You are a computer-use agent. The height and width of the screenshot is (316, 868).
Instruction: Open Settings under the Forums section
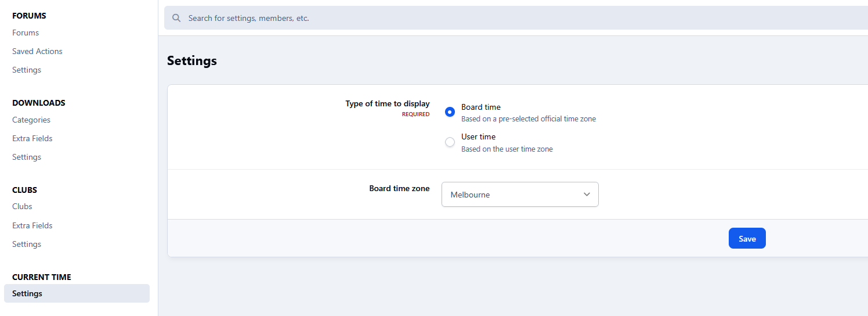pos(27,70)
